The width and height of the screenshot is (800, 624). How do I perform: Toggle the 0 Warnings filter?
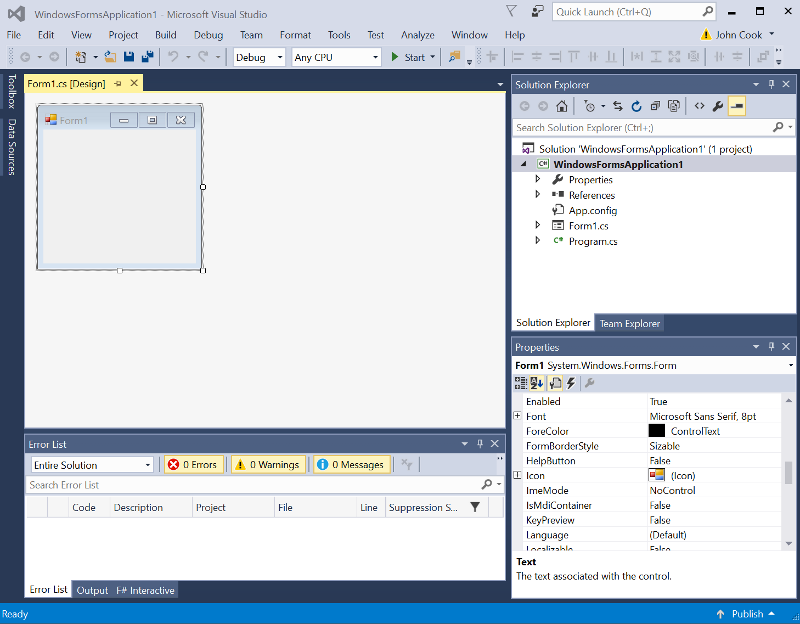(x=268, y=464)
